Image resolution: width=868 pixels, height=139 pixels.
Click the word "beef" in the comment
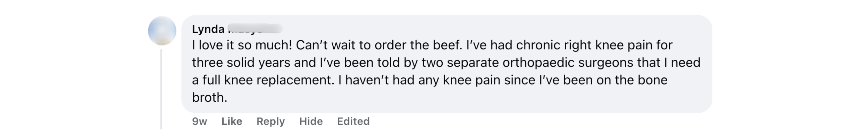pyautogui.click(x=446, y=45)
